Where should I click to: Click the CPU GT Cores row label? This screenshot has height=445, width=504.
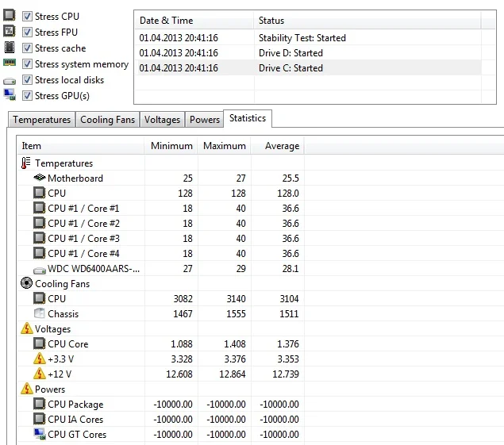[x=77, y=435]
